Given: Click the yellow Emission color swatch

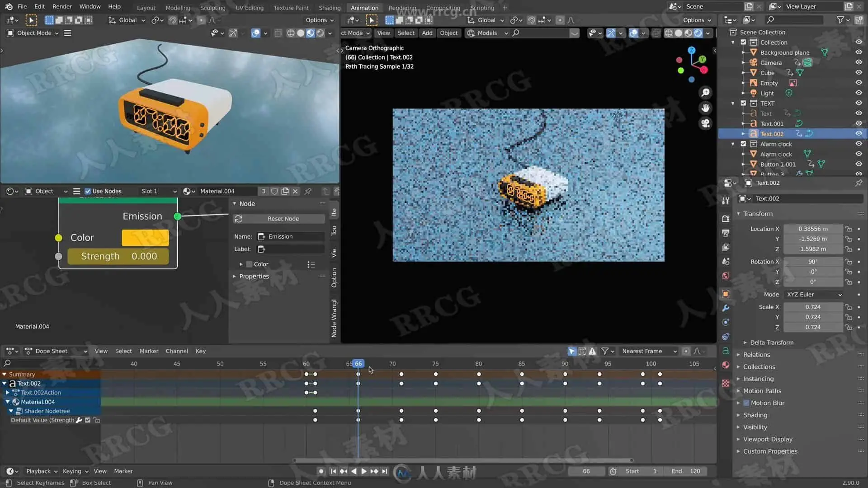Looking at the screenshot, I should tap(145, 238).
